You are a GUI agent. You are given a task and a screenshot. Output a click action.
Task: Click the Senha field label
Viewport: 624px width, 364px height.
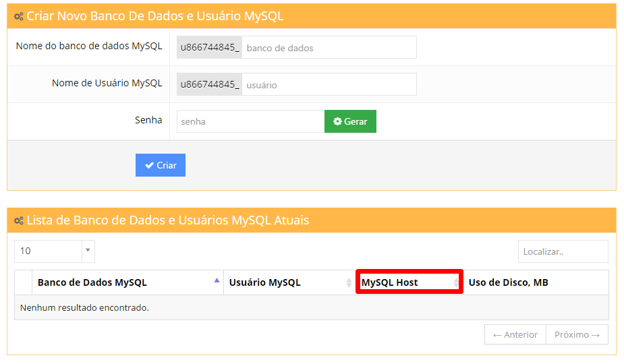tap(148, 120)
